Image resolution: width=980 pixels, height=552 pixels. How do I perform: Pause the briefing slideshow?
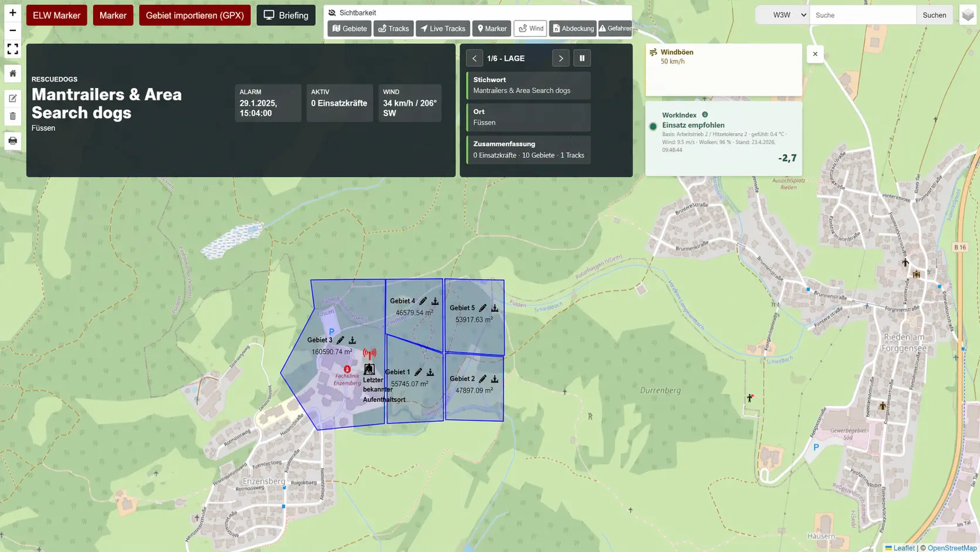tap(581, 58)
